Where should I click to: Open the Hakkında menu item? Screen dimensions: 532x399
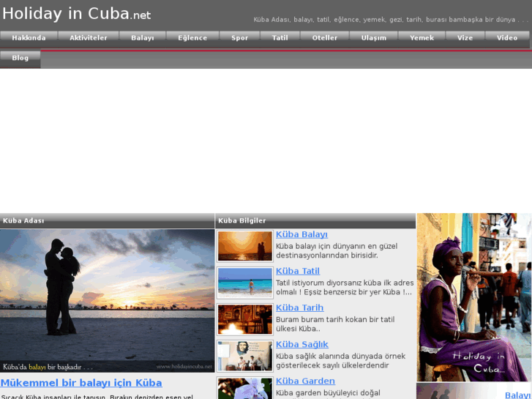tap(29, 37)
